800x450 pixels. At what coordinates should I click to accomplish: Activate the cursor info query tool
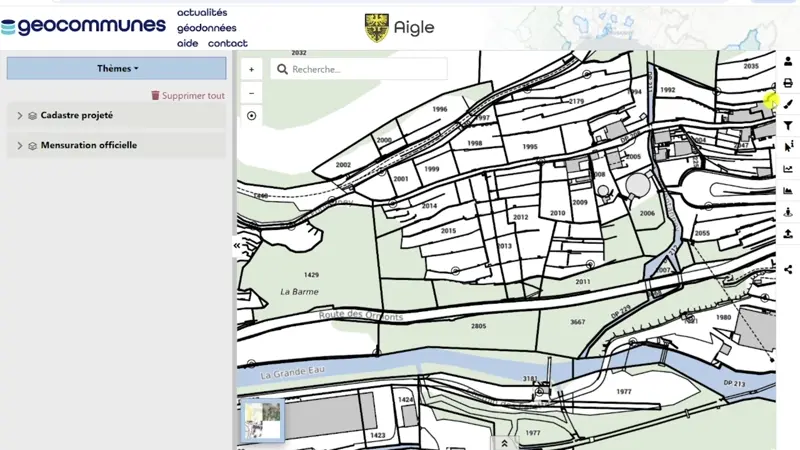[x=788, y=147]
